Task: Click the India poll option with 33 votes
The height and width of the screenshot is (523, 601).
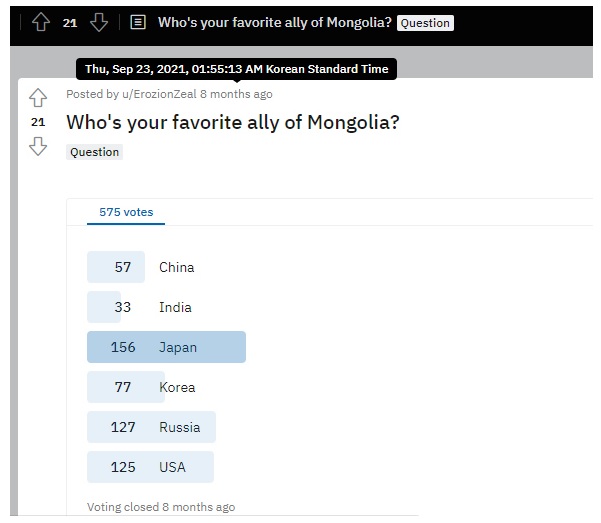Action: pos(175,307)
